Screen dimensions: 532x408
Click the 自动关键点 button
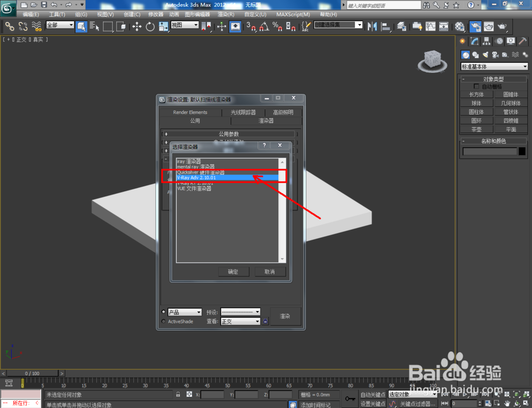point(373,394)
